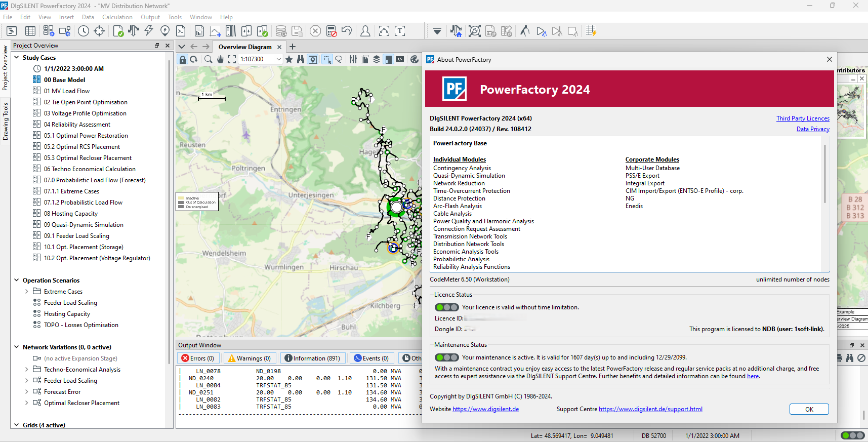The width and height of the screenshot is (868, 442).
Task: Click the zoom magnifier in the diagram toolbar
Action: click(x=208, y=59)
